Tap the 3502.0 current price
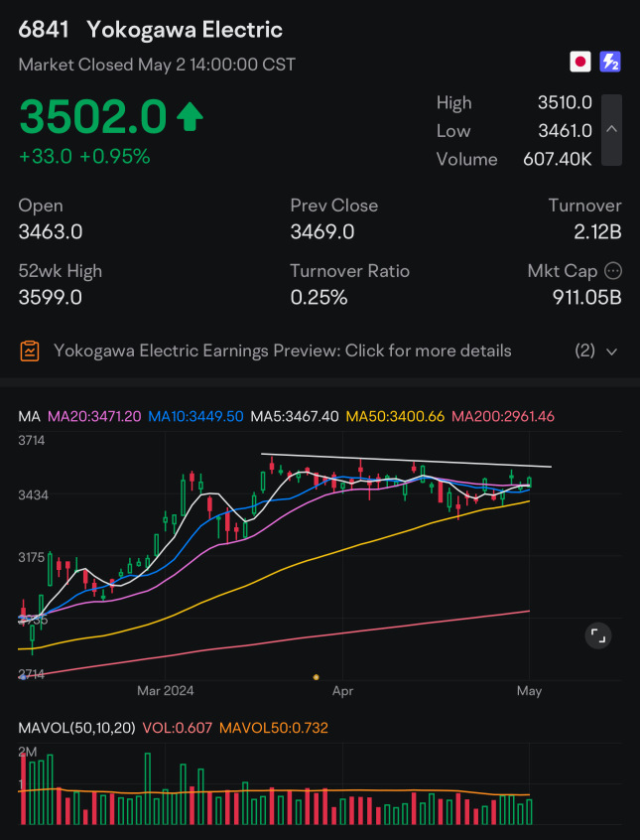Image resolution: width=640 pixels, height=840 pixels. coord(93,117)
